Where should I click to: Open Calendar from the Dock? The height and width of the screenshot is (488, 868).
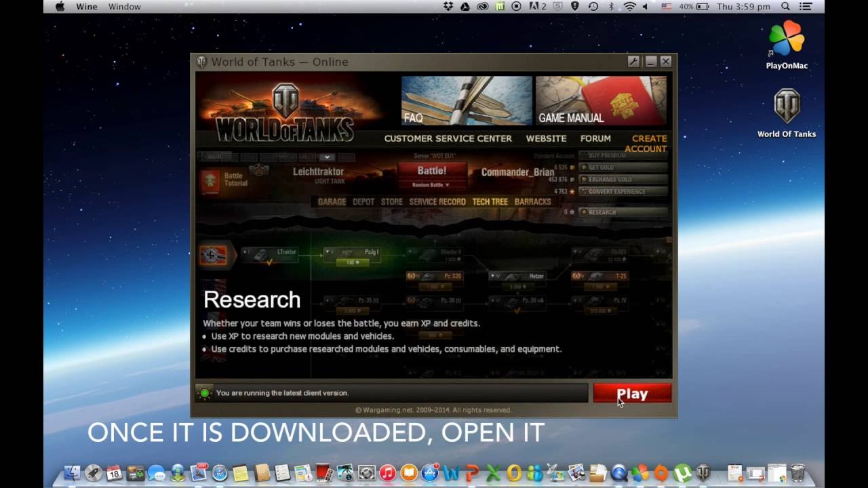(114, 473)
